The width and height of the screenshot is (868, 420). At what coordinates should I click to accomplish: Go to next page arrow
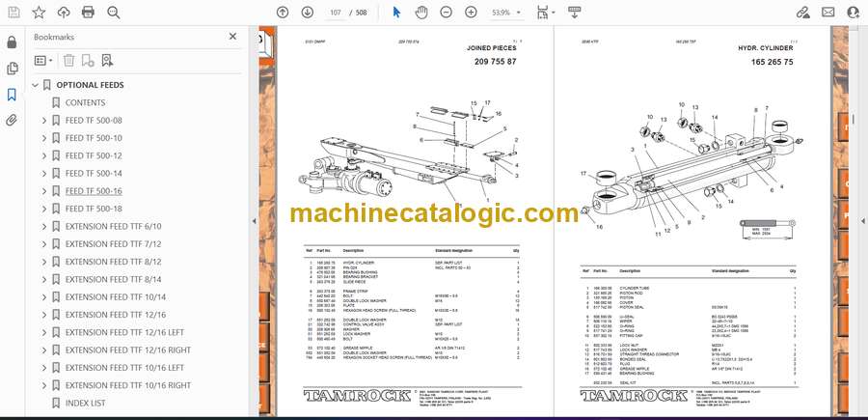pos(308,13)
